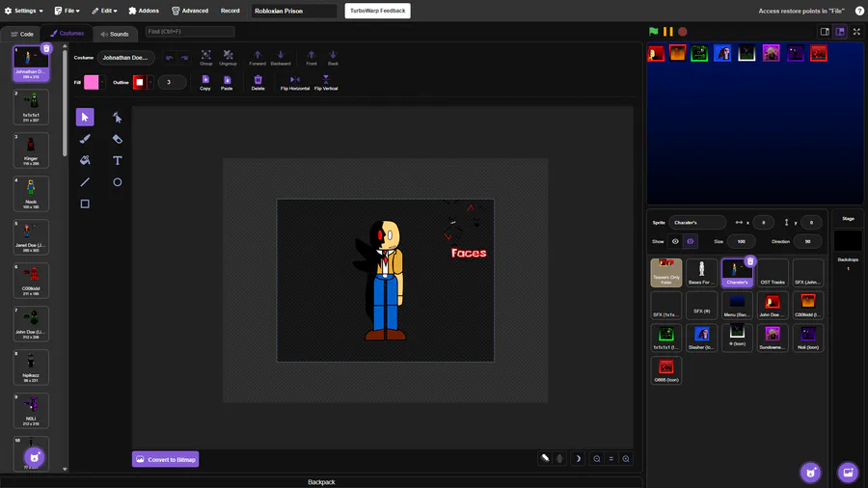Image resolution: width=868 pixels, height=488 pixels.
Task: Click Convert to Bitmap button
Action: pyautogui.click(x=166, y=459)
